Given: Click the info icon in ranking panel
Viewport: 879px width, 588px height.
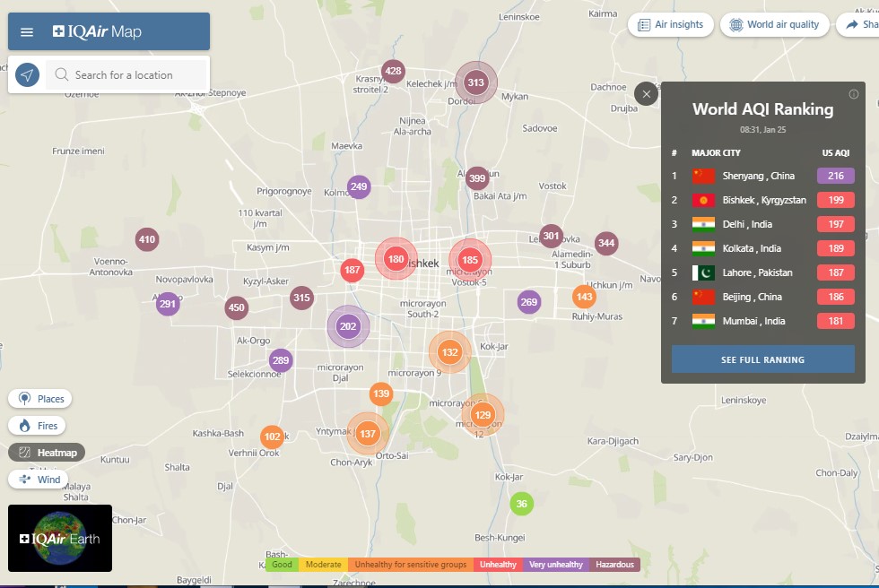Looking at the screenshot, I should (853, 94).
